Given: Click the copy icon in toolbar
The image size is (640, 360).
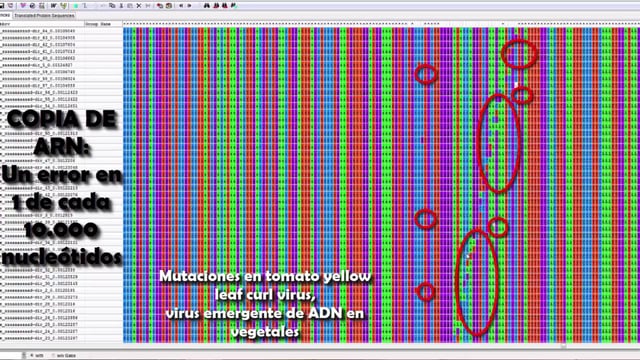Looking at the screenshot, I should 112,6.
